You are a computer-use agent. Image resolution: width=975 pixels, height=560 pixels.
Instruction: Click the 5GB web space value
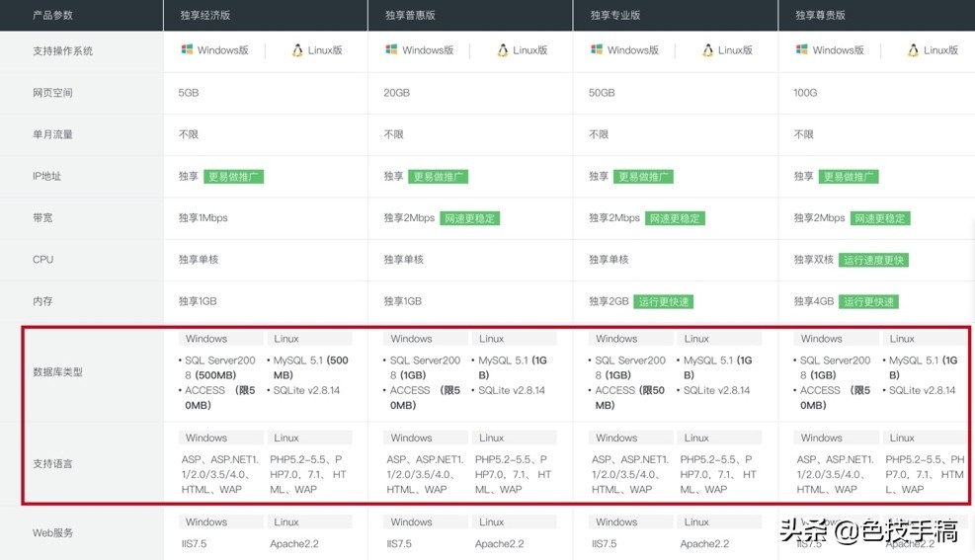click(189, 93)
